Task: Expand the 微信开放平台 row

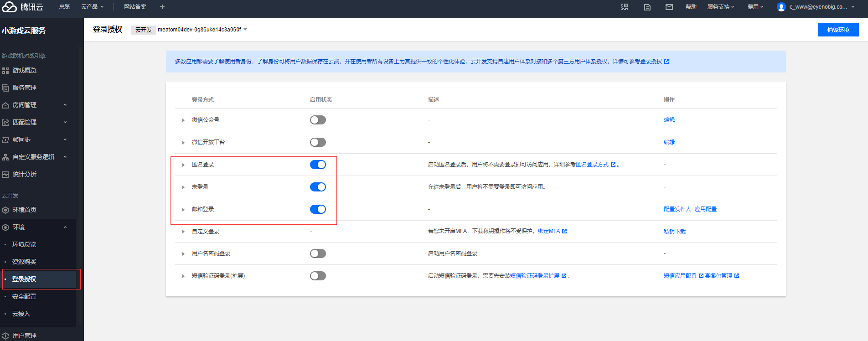Action: pyautogui.click(x=183, y=143)
